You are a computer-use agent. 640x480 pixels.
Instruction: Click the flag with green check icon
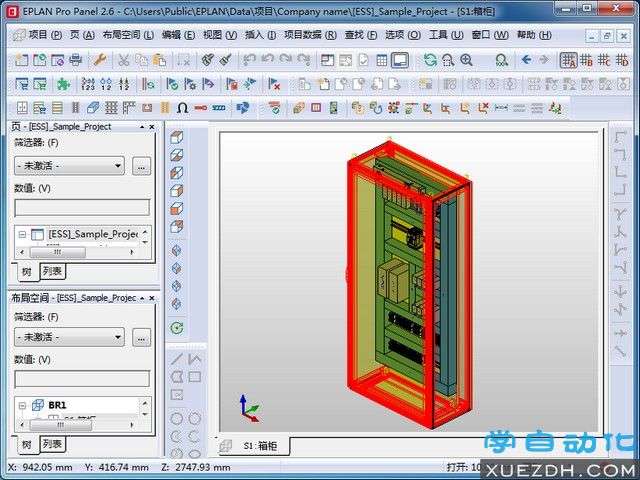pos(172,84)
